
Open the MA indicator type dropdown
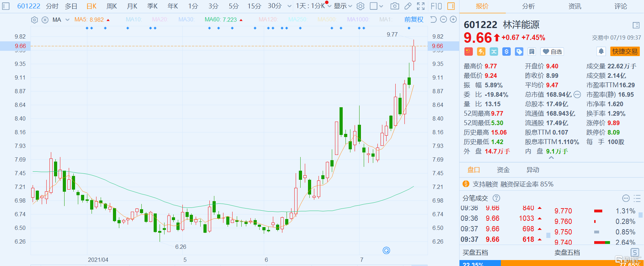(x=67, y=20)
